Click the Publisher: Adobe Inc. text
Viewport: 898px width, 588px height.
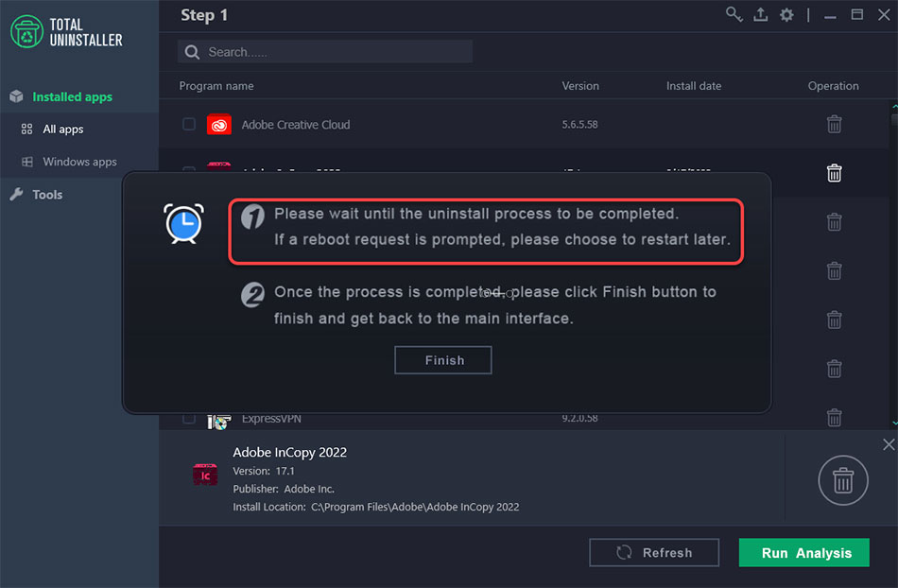(284, 489)
